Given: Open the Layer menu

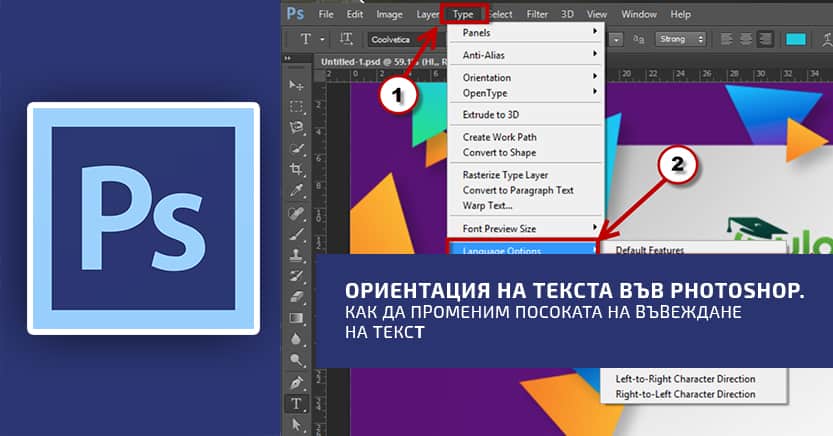Looking at the screenshot, I should coord(427,14).
